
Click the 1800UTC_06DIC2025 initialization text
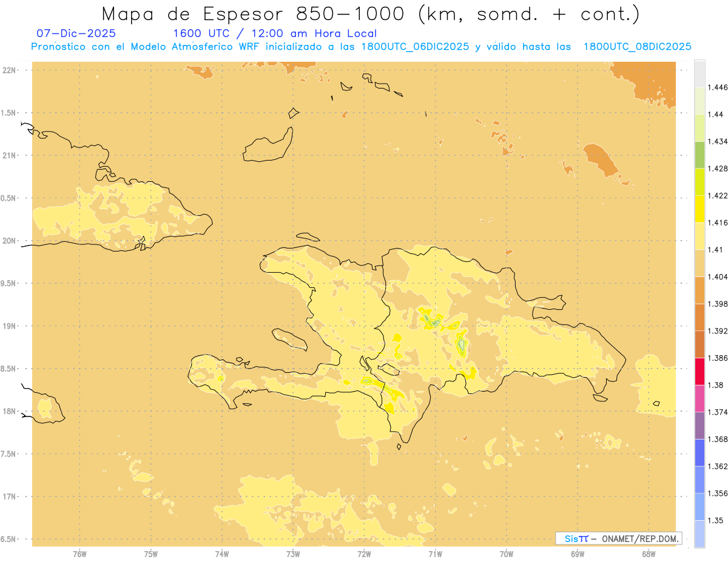coord(415,47)
